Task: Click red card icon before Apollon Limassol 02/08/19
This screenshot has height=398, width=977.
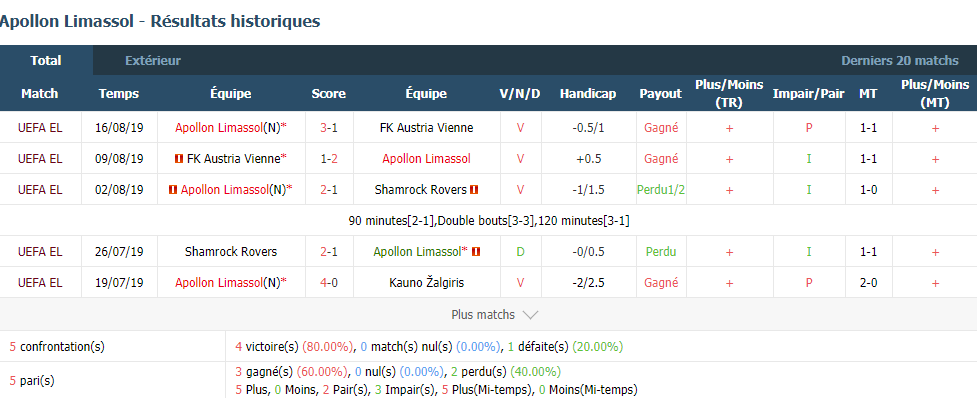Action: click(173, 190)
